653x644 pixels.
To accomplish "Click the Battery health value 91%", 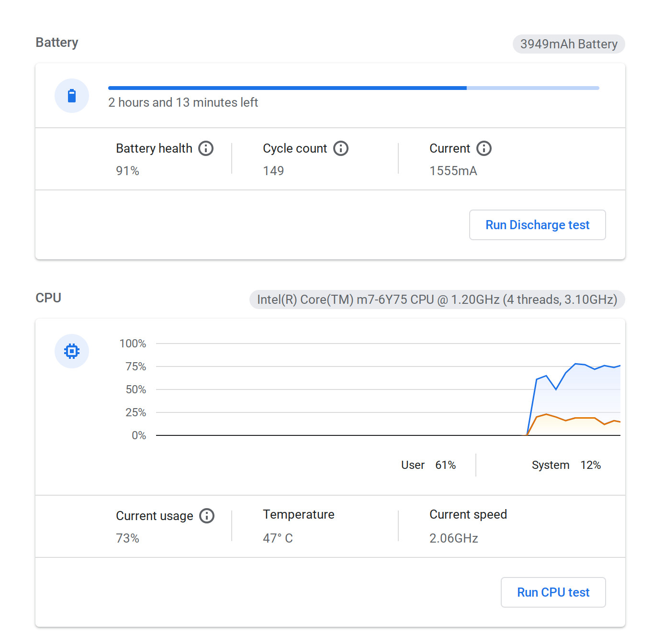I will click(x=127, y=171).
